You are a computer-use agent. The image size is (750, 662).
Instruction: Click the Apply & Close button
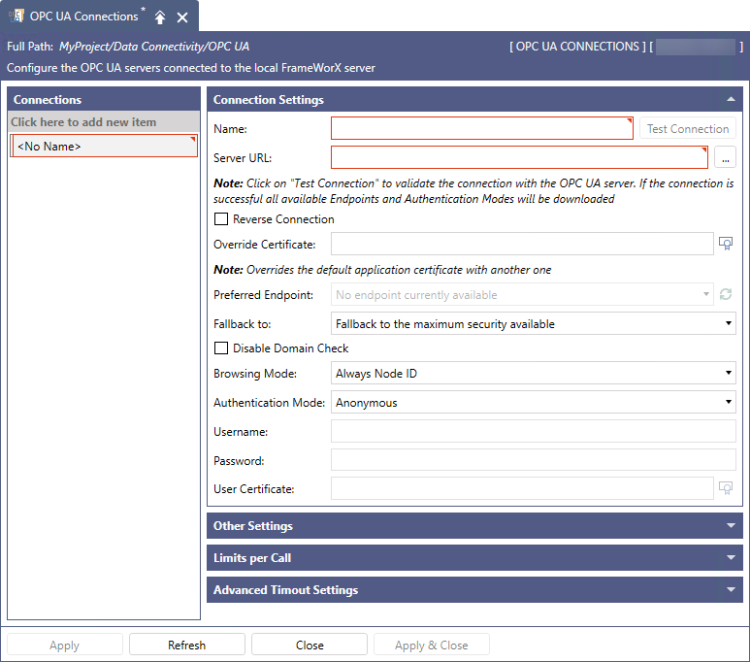(x=431, y=645)
